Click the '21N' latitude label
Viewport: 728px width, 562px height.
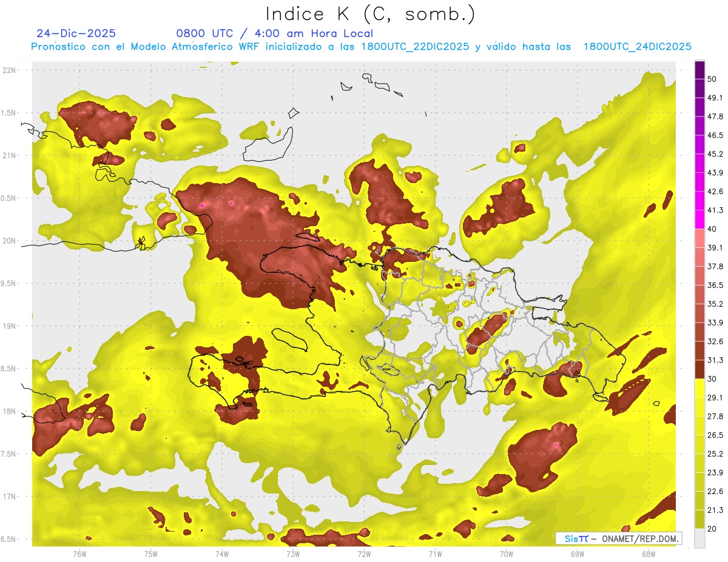click(10, 155)
